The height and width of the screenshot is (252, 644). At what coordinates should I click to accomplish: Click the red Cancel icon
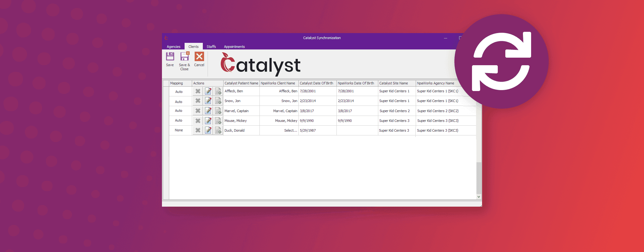point(199,56)
